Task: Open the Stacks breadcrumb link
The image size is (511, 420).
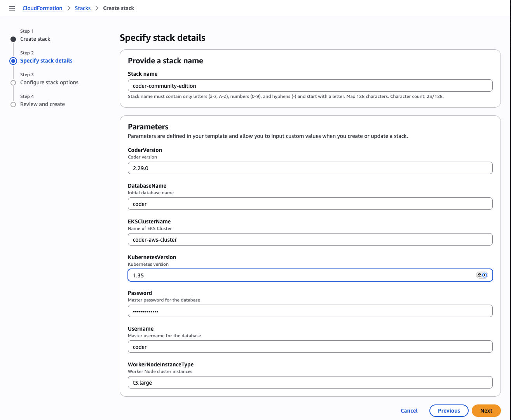Action: [83, 8]
